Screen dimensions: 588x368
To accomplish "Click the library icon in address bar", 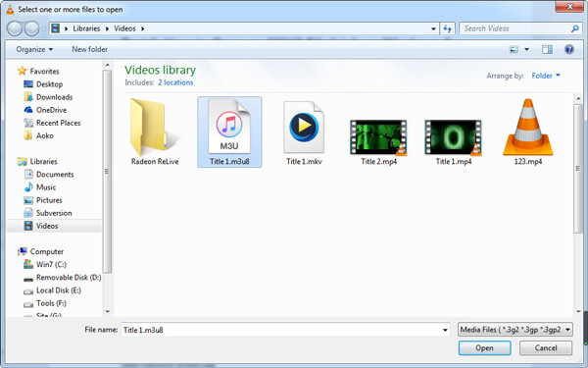I will click(x=56, y=28).
